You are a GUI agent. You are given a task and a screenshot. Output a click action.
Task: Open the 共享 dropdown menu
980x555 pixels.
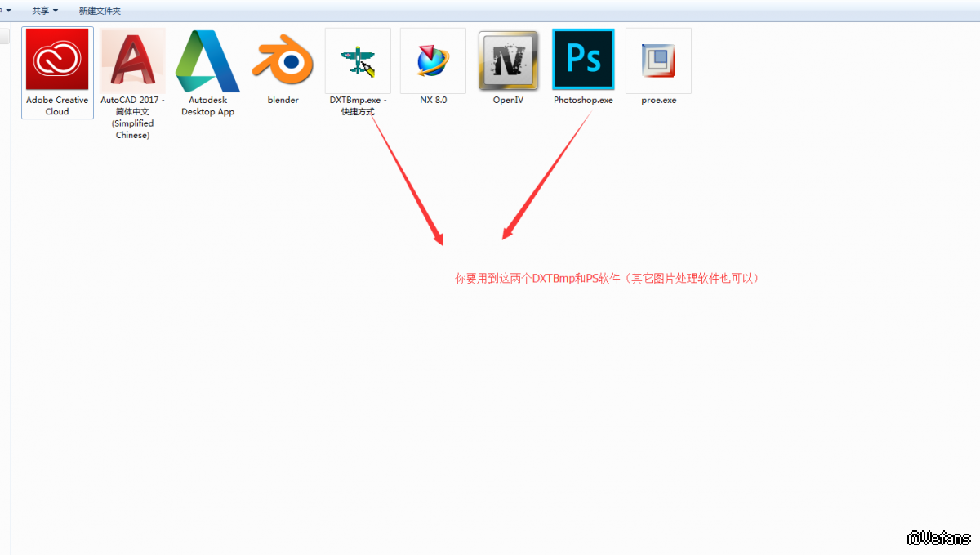45,11
